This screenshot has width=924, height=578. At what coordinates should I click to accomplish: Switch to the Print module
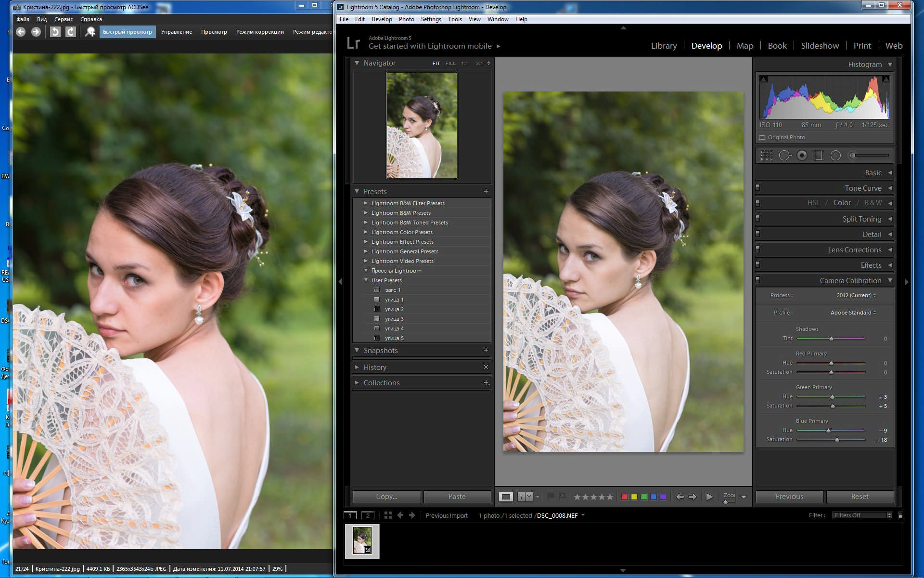[862, 46]
